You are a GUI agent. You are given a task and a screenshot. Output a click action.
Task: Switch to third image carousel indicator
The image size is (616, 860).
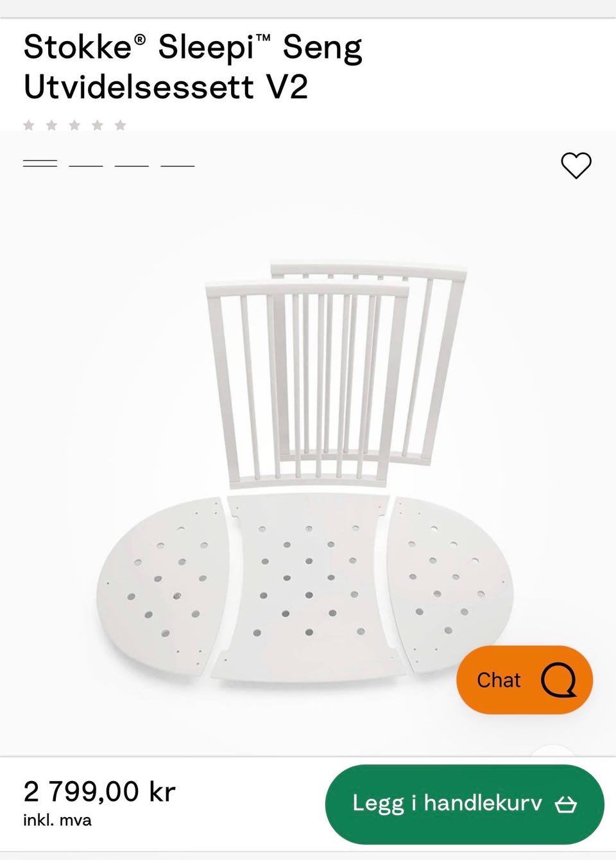[132, 166]
